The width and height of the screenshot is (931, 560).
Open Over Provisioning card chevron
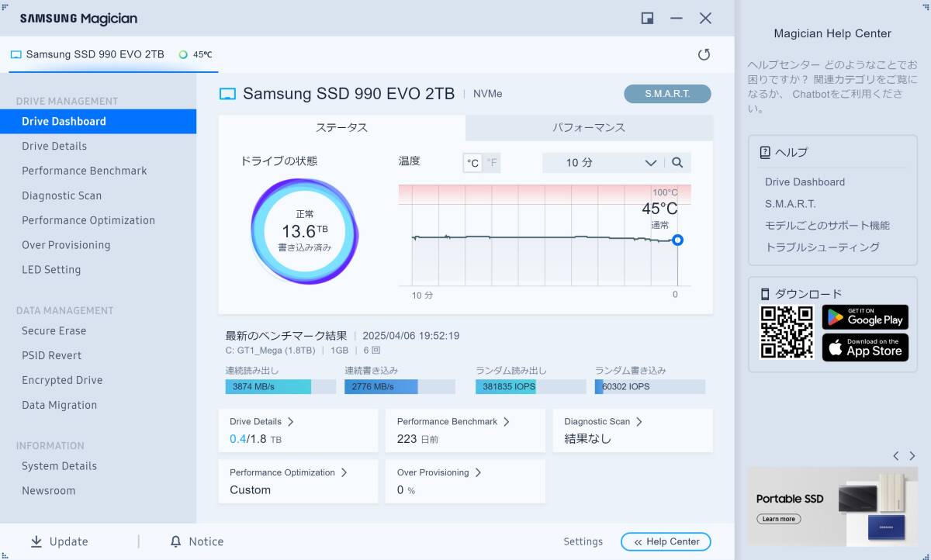[478, 472]
